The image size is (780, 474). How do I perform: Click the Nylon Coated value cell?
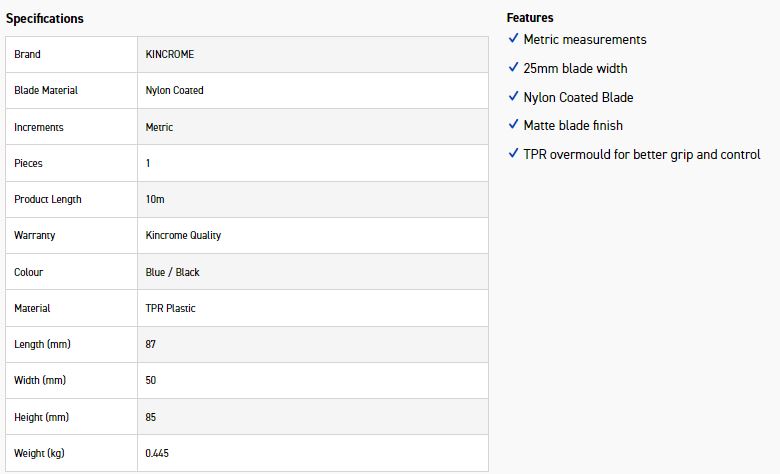click(174, 90)
